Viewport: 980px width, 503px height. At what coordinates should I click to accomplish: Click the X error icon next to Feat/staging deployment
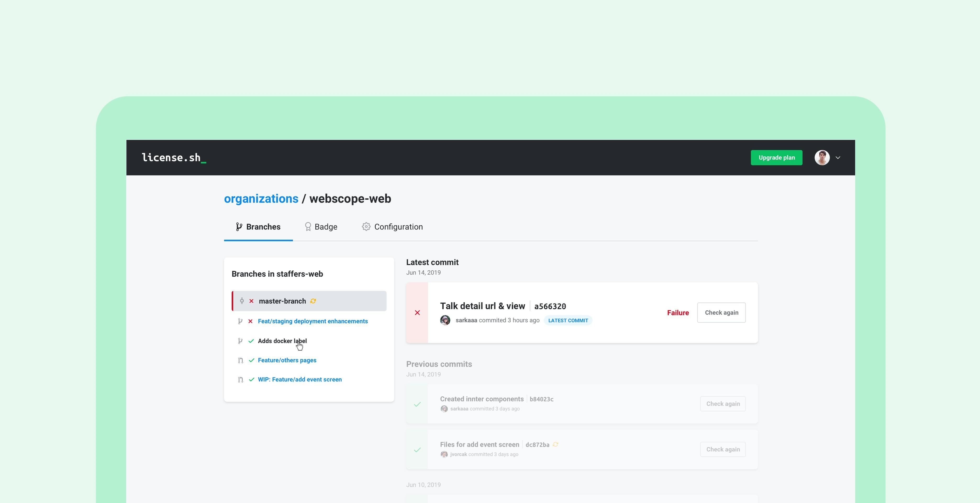[250, 321]
